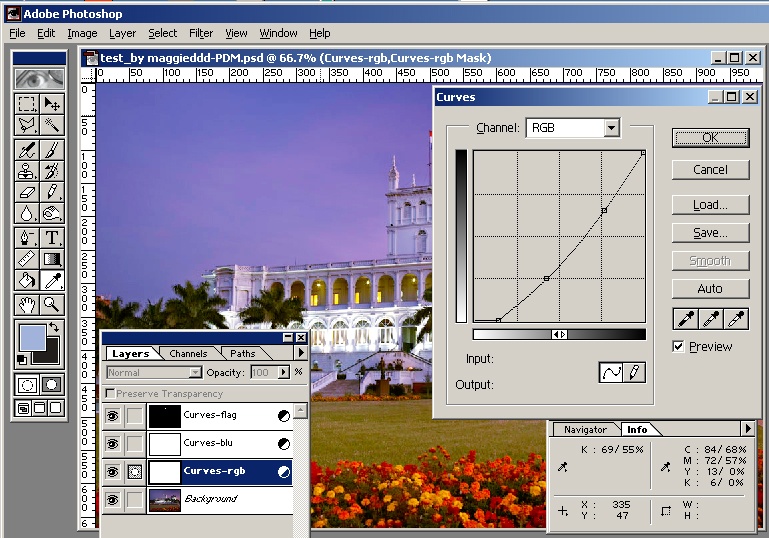Pick the black point eyedropper in Curves
Screen dimensions: 769x538
[686, 319]
